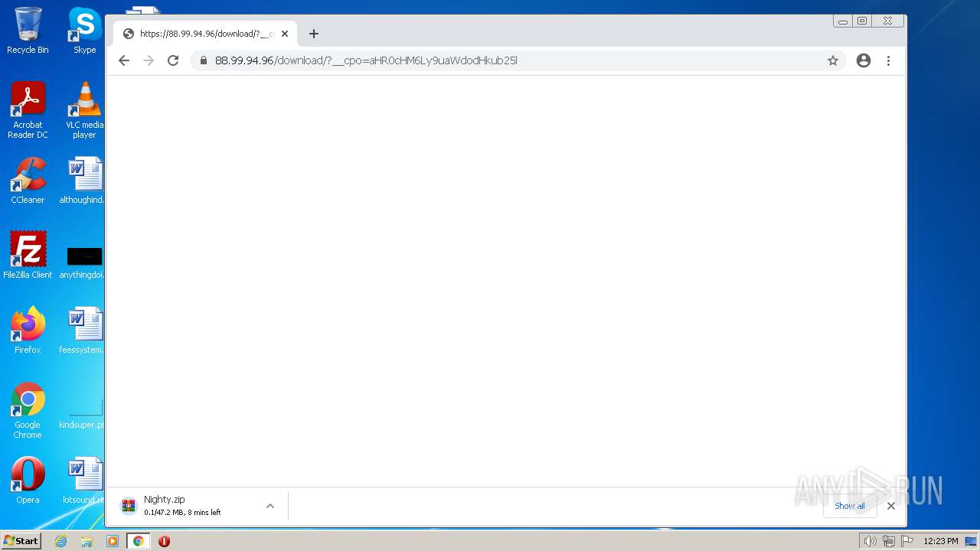Open CCleaner desktop shortcut
The width and height of the screenshot is (980, 551).
click(x=28, y=181)
